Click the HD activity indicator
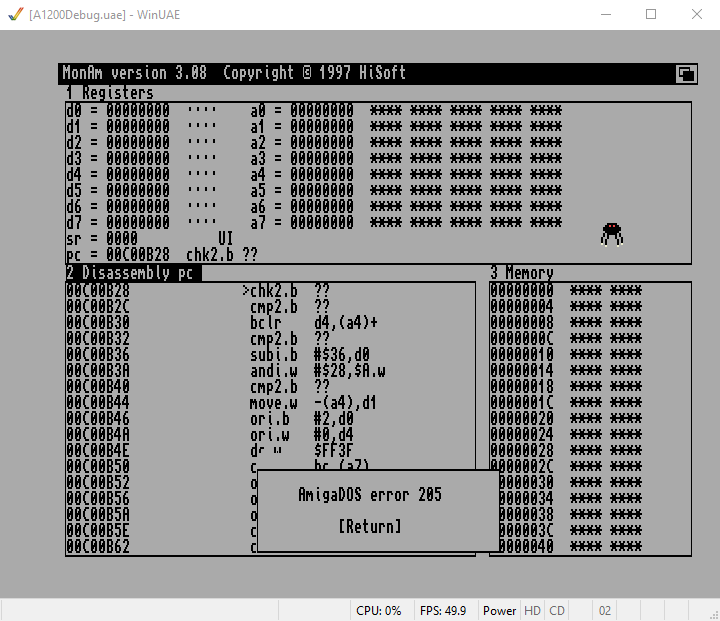The image size is (720, 621). [x=532, y=610]
